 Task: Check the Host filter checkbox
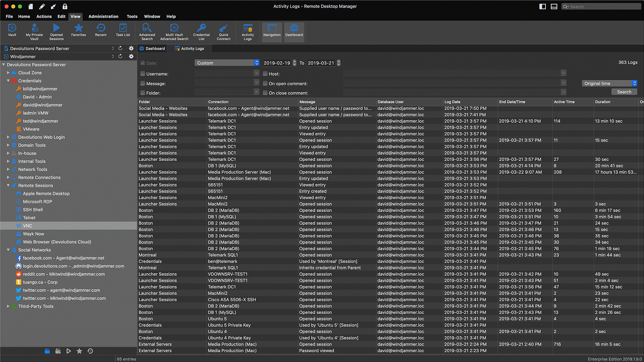click(x=265, y=74)
